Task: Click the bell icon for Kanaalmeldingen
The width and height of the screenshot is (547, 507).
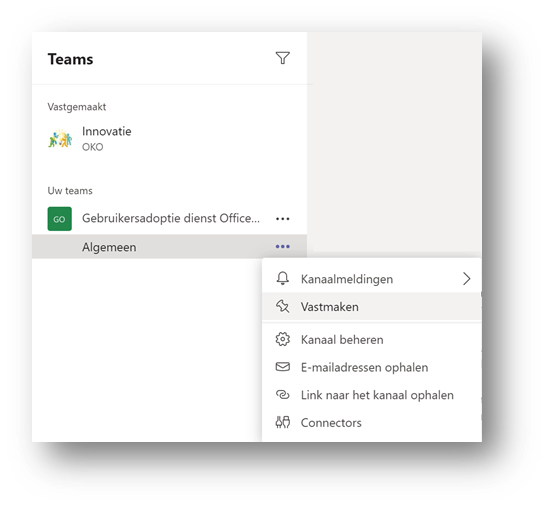Action: coord(283,278)
